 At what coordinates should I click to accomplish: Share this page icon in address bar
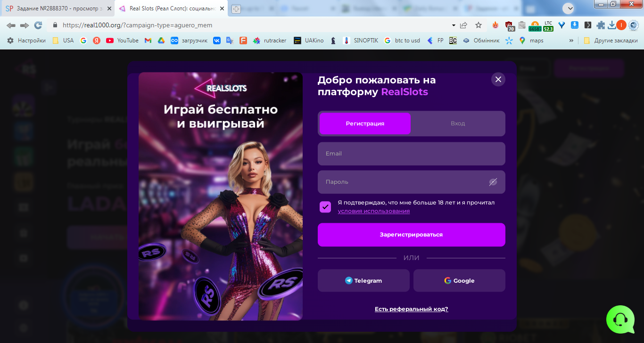(464, 25)
